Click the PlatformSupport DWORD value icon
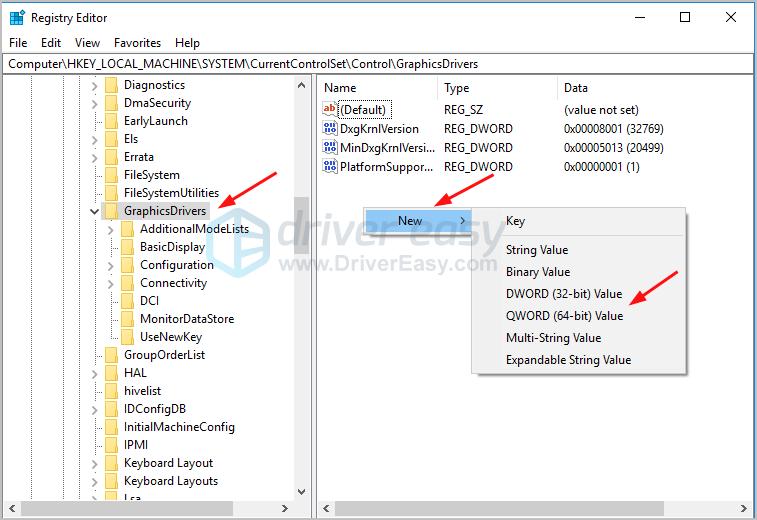This screenshot has height=520, width=757. (330, 167)
